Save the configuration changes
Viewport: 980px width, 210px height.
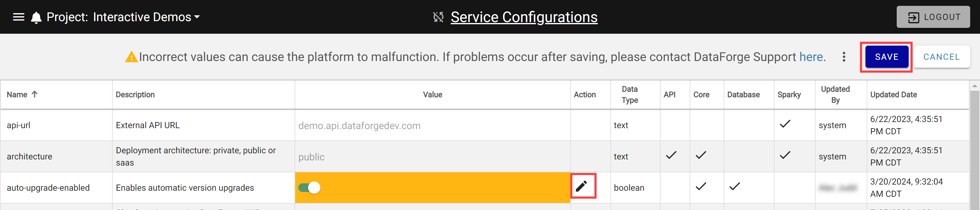click(886, 57)
